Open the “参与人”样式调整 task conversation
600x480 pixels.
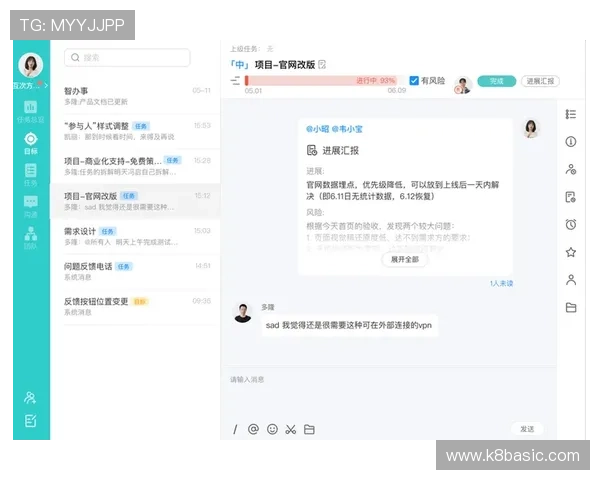[x=137, y=131]
